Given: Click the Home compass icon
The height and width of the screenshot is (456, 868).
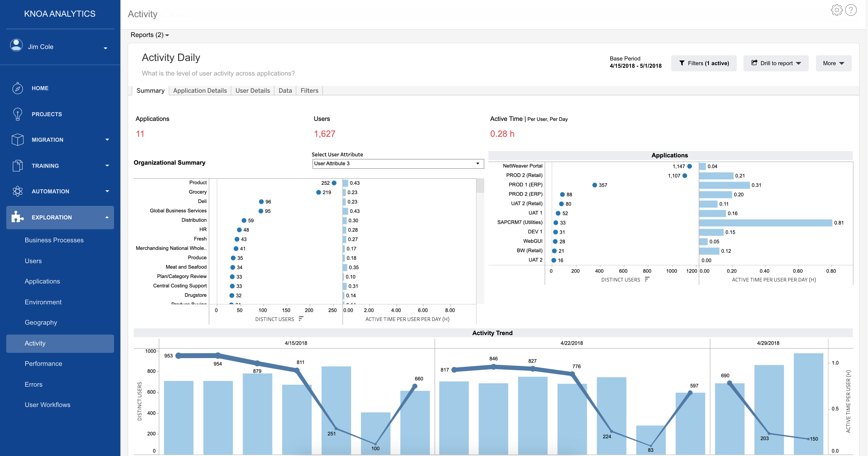Looking at the screenshot, I should 17,88.
